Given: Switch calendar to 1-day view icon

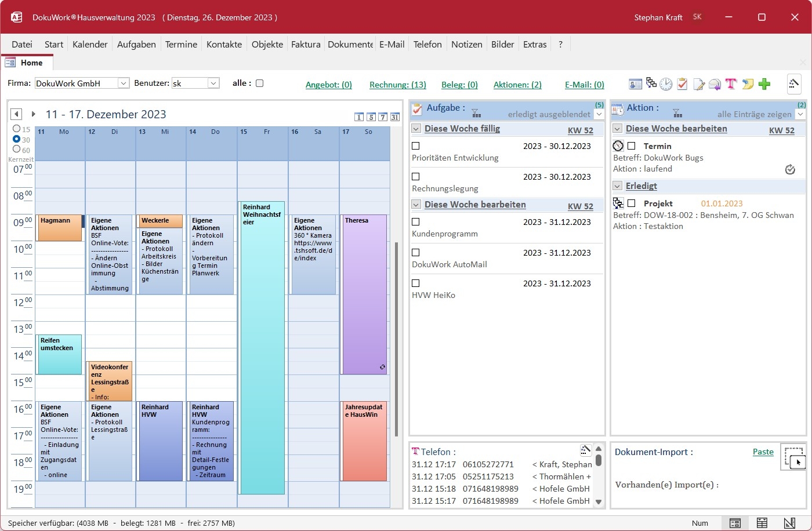Looking at the screenshot, I should tap(359, 117).
